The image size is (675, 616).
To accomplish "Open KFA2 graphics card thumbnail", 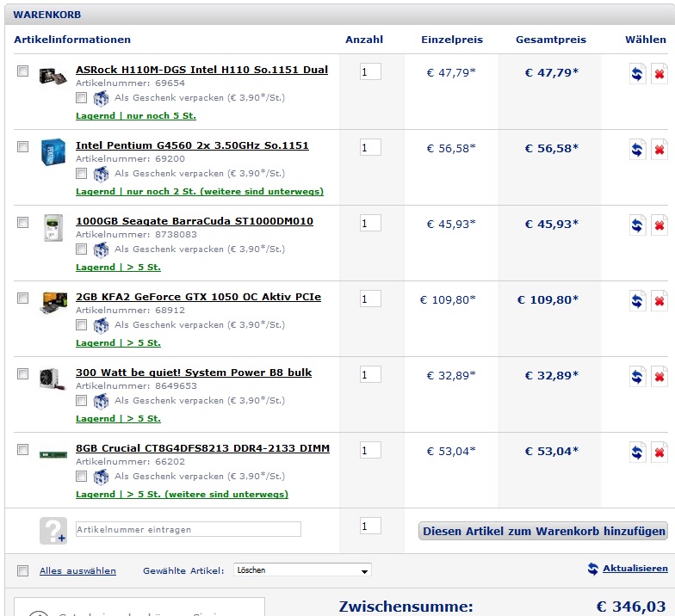I will pos(53,303).
